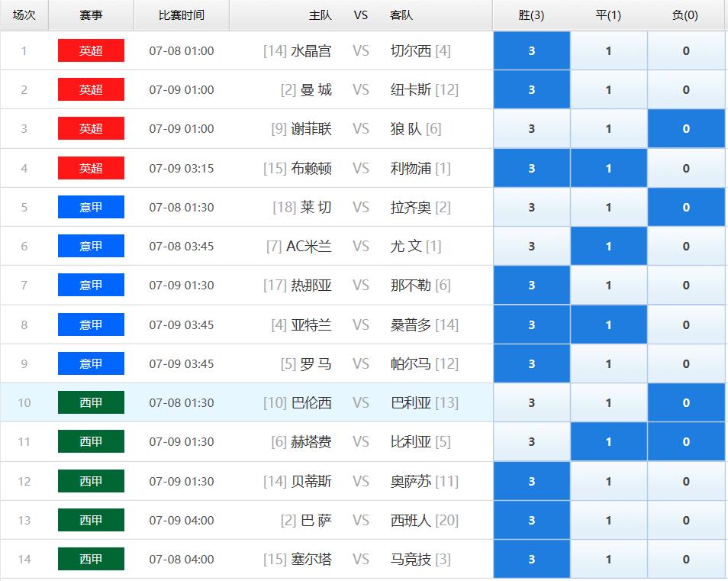Click the 比赛时间 column header
Image resolution: width=728 pixels, height=581 pixels.
(x=182, y=15)
